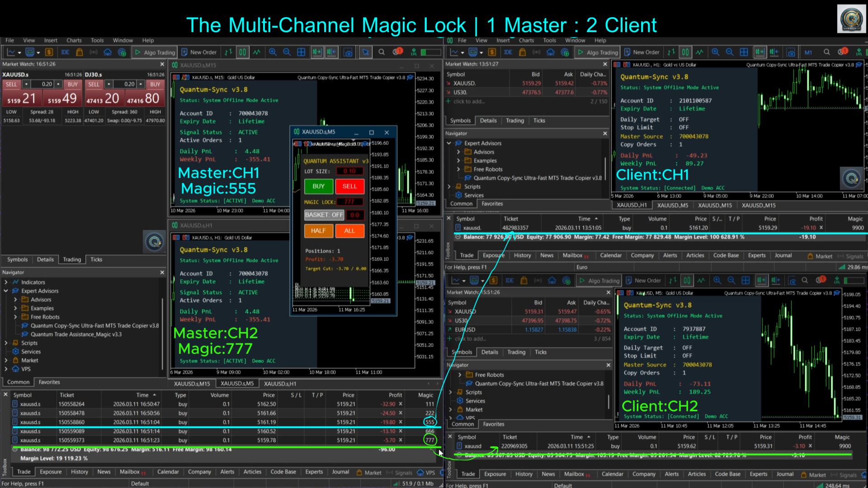Open search magnifier in left toolbar
Image resolution: width=868 pixels, height=488 pixels.
(382, 52)
